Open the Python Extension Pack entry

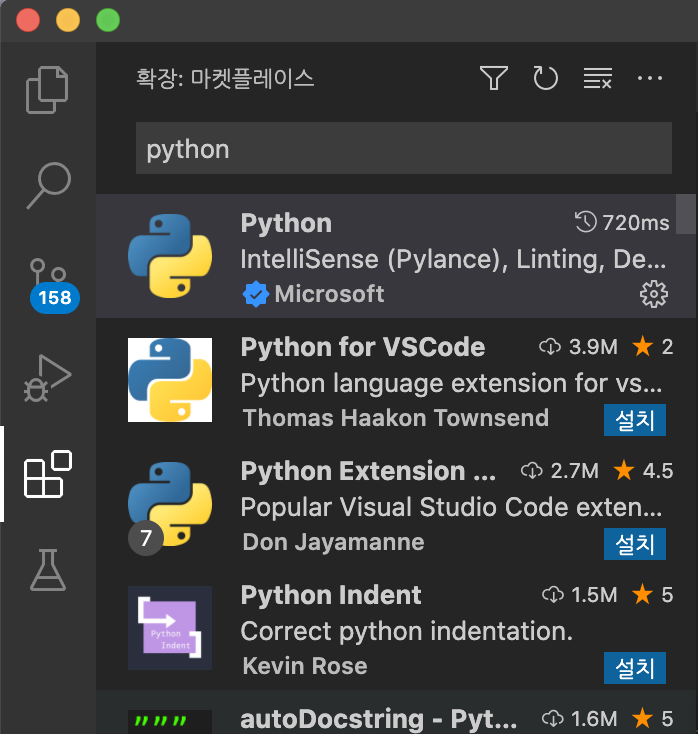pos(395,504)
